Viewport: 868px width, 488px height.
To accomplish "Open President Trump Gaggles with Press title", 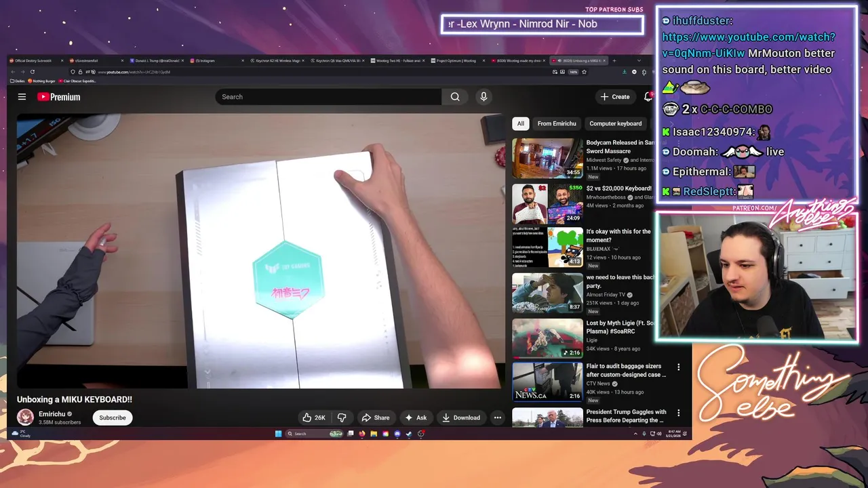I will 626,416.
